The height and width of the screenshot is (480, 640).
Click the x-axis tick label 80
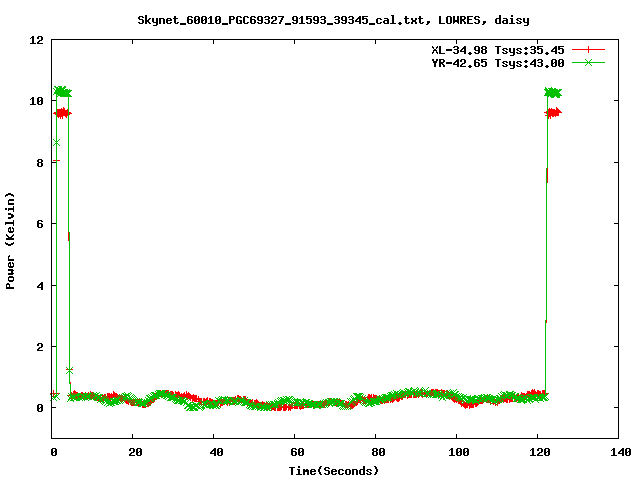(378, 452)
